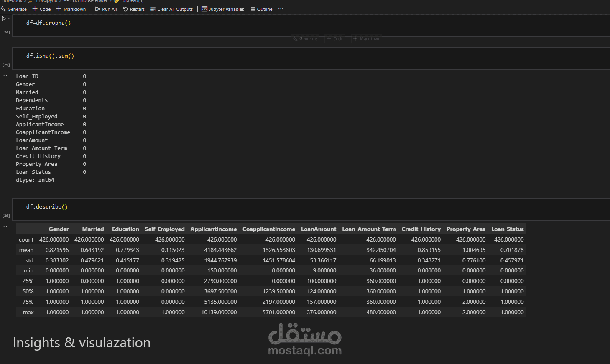This screenshot has width=610, height=364.
Task: Click the std CoapplicantIncome value 1451.578604
Action: coord(279,260)
